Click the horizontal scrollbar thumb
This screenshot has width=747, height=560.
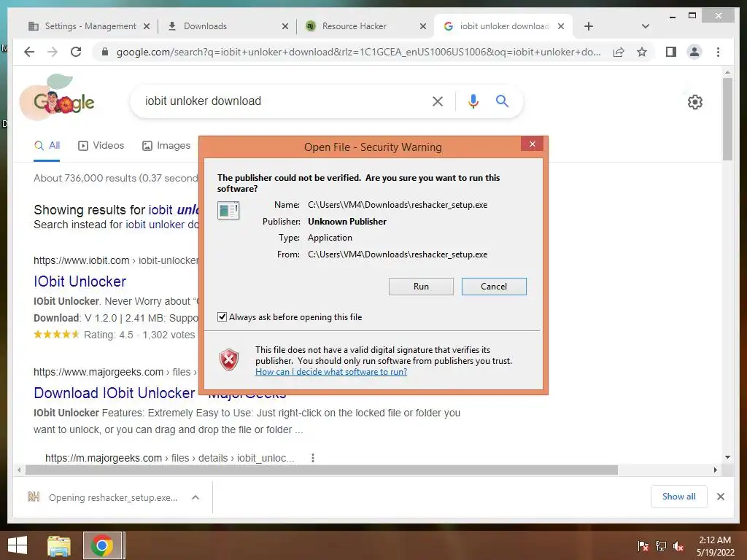pyautogui.click(x=322, y=470)
